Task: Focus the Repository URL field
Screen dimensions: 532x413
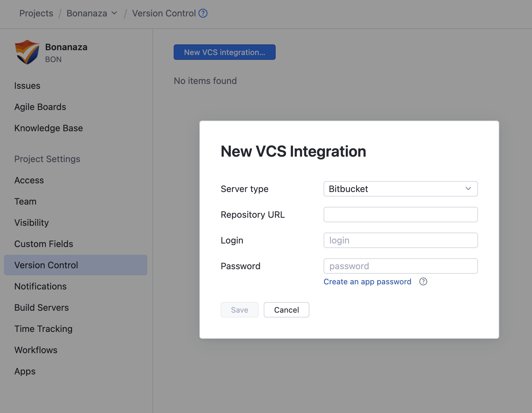Action: 400,215
